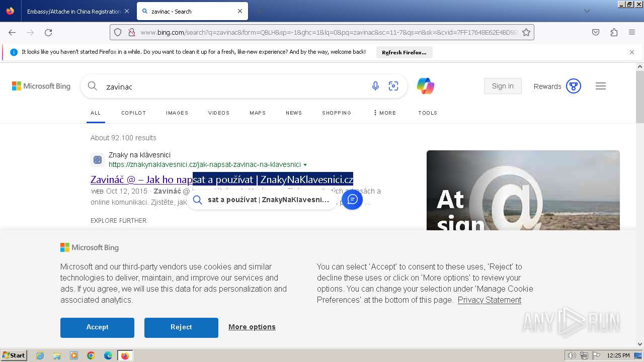Click the About 92.100 results text
Image resolution: width=644 pixels, height=362 pixels.
[x=123, y=138]
